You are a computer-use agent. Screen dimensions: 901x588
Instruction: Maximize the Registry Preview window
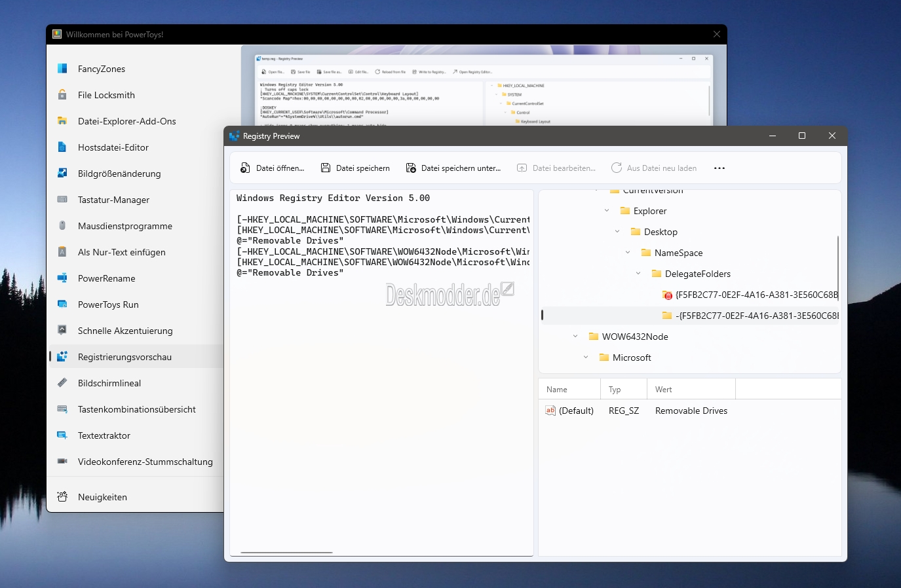tap(802, 136)
